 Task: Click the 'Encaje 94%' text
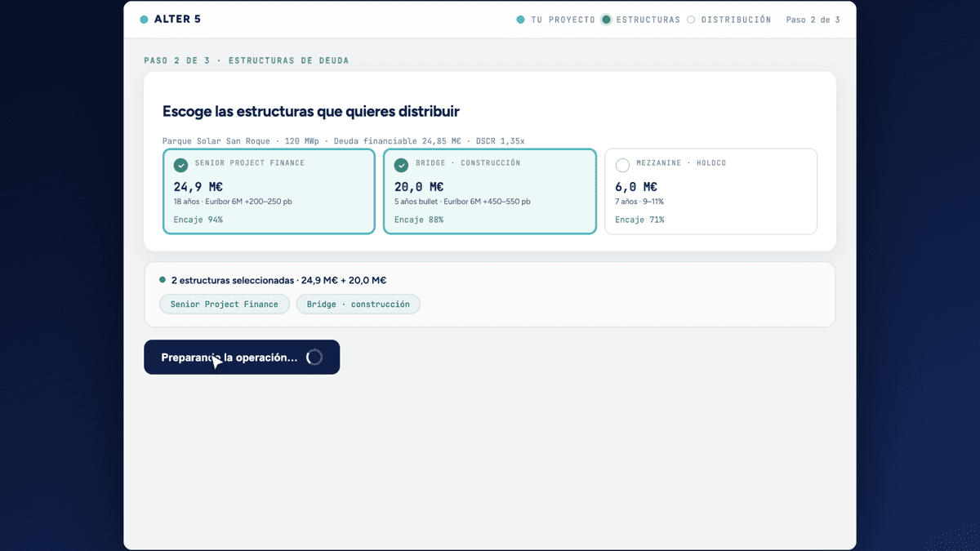(198, 220)
